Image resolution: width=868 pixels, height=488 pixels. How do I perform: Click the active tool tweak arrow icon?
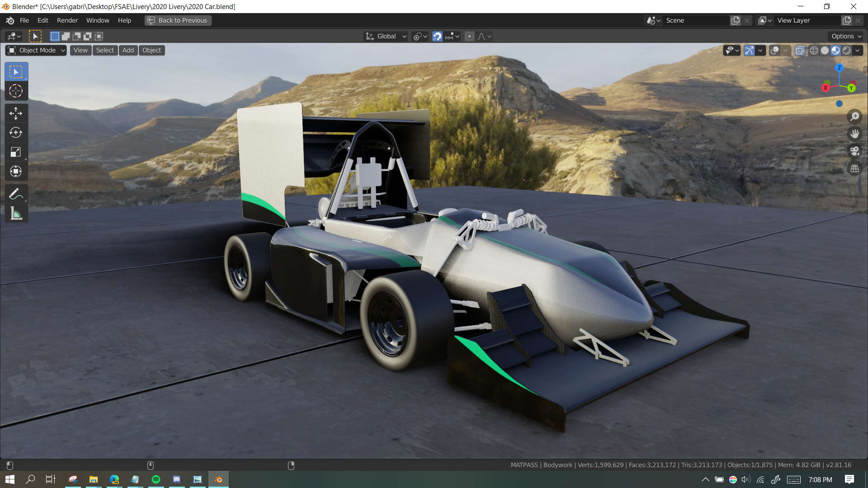(35, 37)
